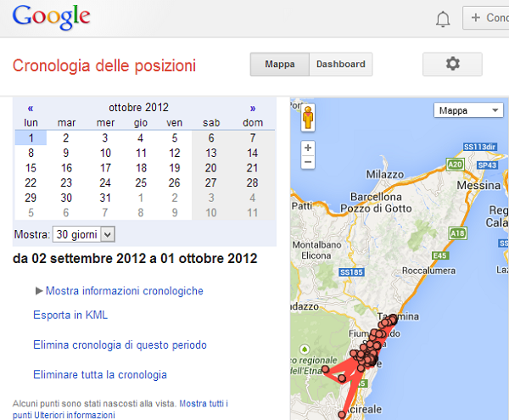Go to previous month with « arrow
The height and width of the screenshot is (420, 509).
[31, 108]
